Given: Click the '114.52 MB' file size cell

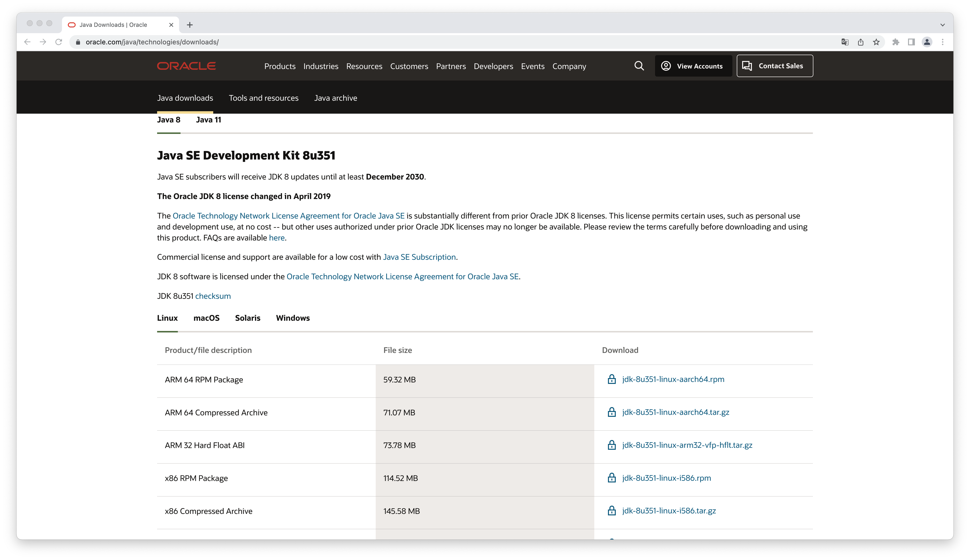Looking at the screenshot, I should 485,480.
